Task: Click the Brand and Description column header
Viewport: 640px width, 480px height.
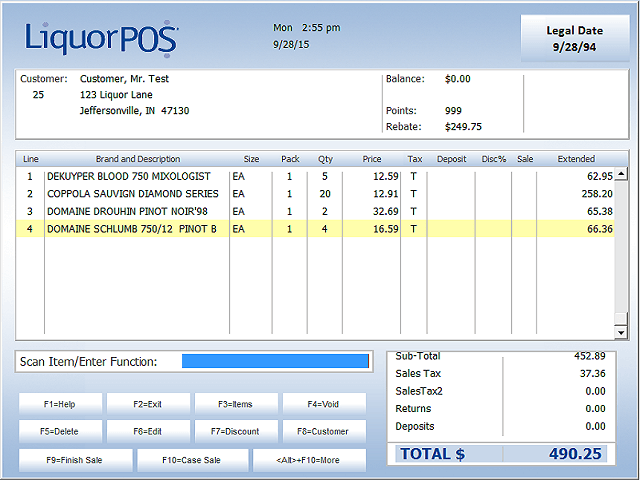Action: [x=137, y=159]
